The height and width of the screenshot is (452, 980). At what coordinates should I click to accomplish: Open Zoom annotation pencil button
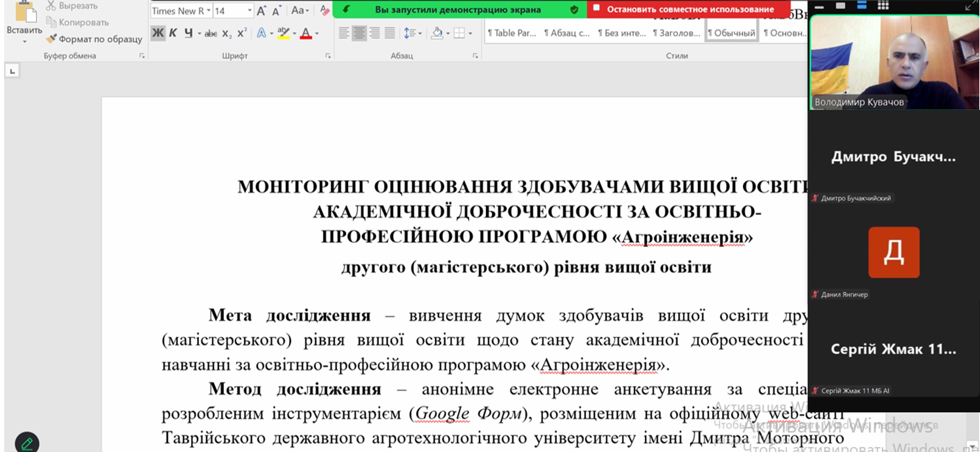[27, 443]
